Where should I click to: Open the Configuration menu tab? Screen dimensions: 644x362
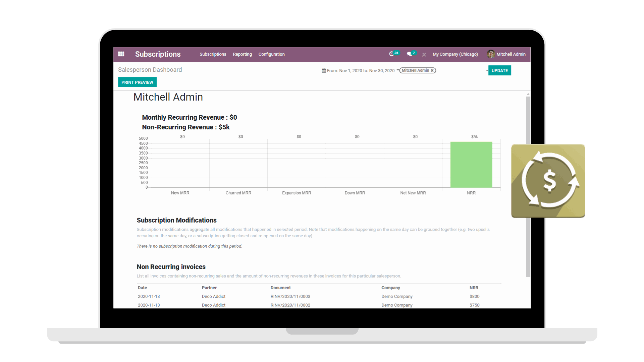point(272,54)
